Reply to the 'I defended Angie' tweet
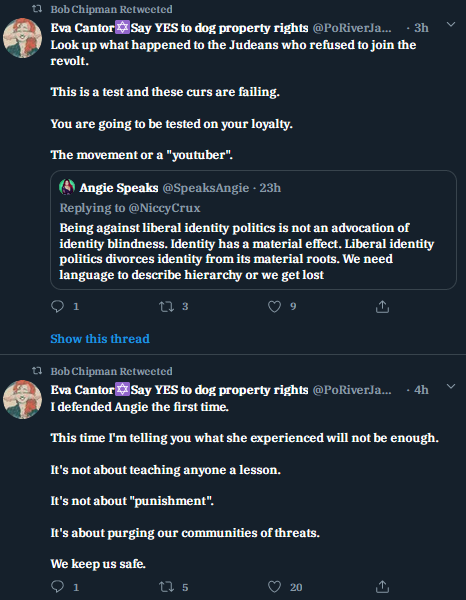Viewport: 466px width, 600px height. tap(57, 587)
